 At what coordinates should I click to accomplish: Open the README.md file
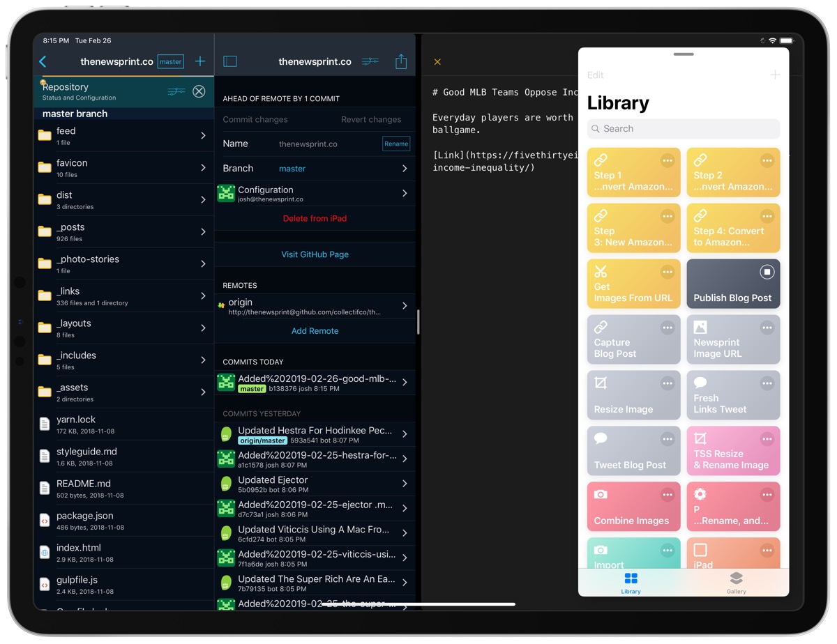pos(123,489)
